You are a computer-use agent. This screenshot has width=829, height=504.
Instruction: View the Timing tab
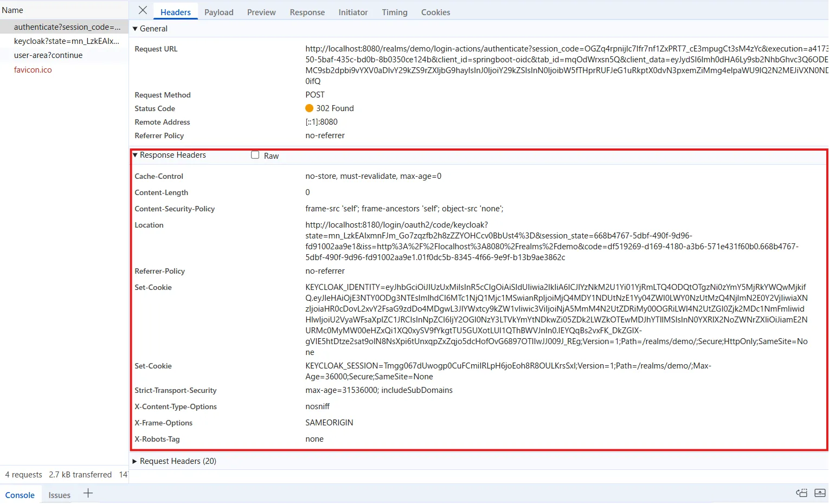pyautogui.click(x=394, y=12)
